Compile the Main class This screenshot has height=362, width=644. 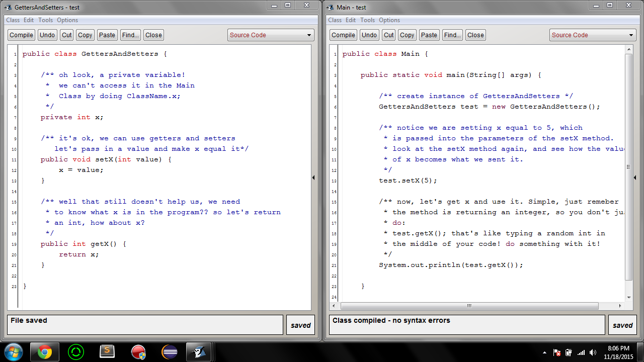[343, 35]
